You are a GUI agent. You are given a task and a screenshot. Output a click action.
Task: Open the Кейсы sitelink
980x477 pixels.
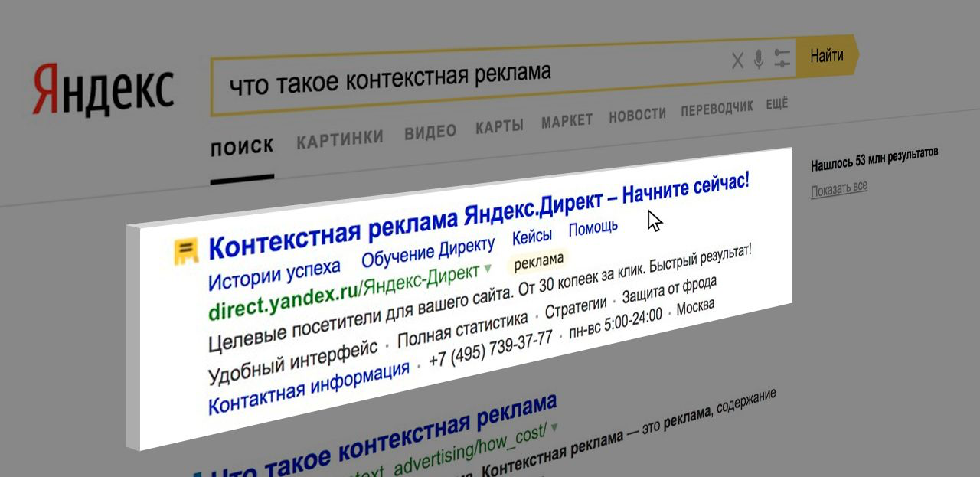(x=532, y=237)
